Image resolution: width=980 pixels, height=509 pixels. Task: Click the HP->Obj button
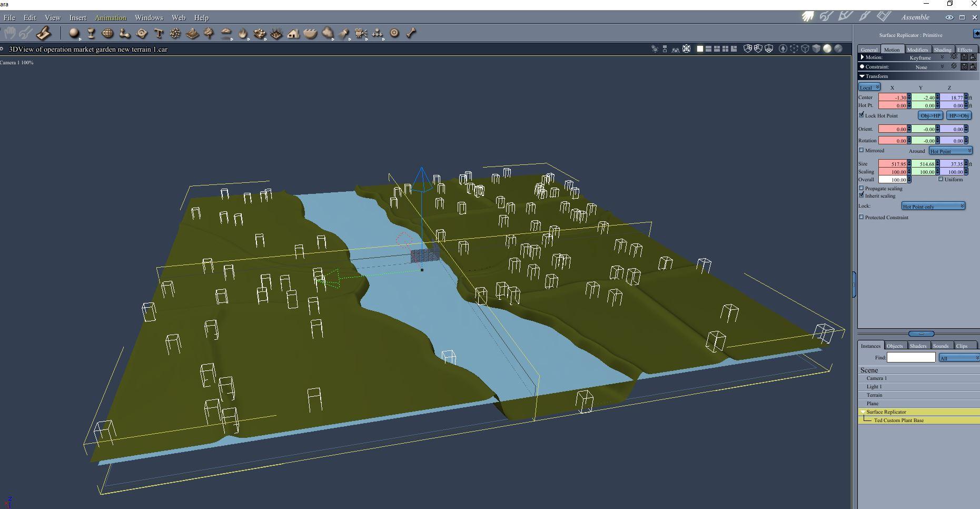959,115
